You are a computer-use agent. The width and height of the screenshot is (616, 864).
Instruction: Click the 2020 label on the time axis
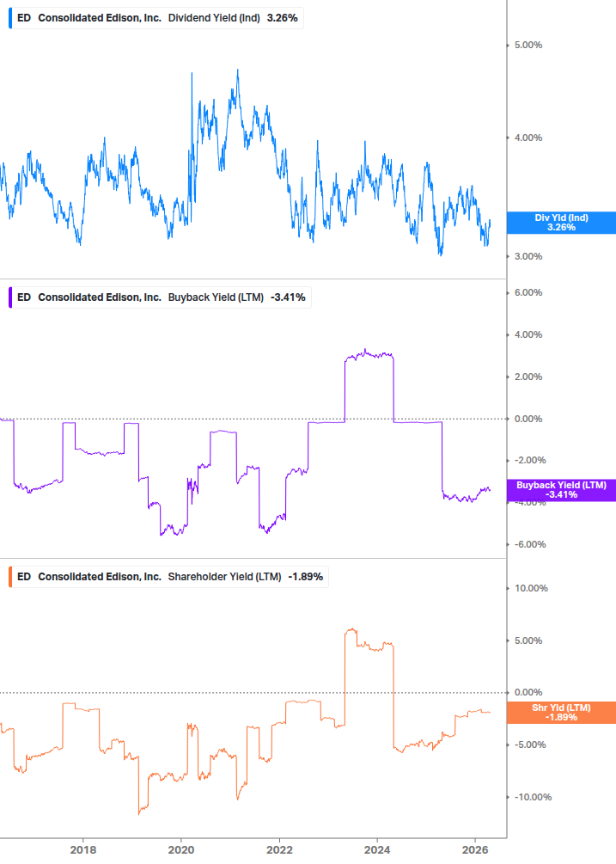click(x=181, y=850)
